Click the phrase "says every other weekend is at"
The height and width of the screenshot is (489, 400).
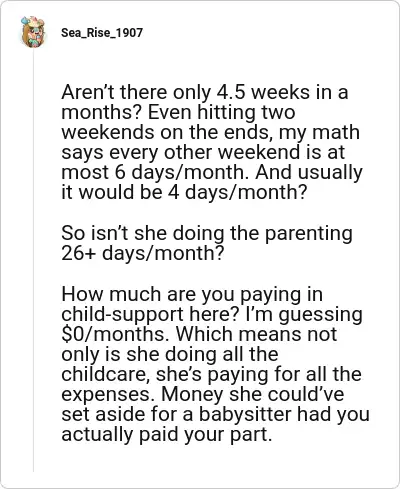click(x=203, y=152)
